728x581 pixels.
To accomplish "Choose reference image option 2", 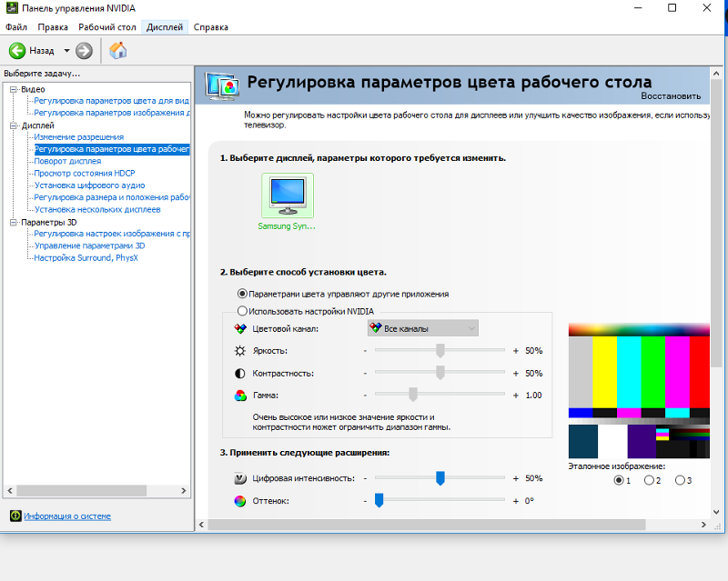I will point(649,480).
